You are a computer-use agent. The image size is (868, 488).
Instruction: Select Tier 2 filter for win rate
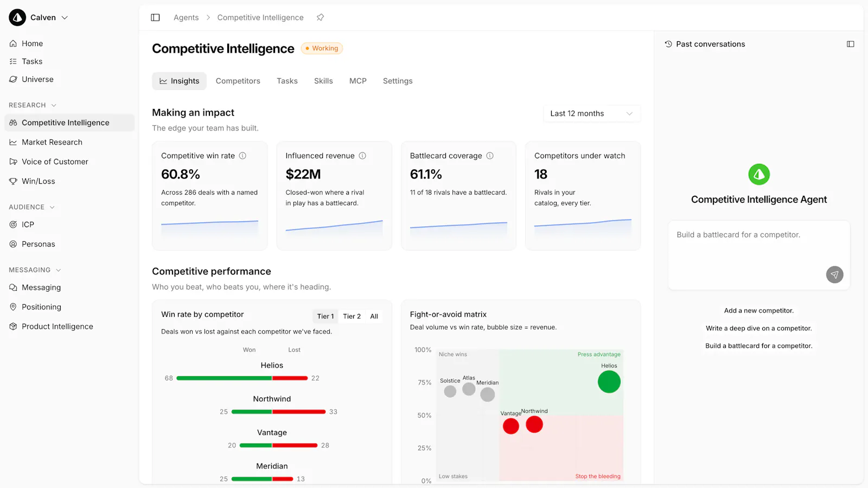tap(352, 316)
